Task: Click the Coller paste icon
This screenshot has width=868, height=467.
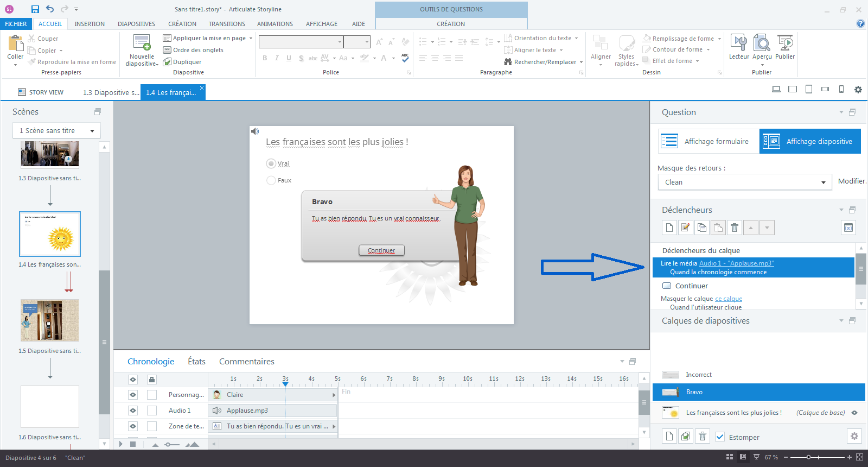Action: click(x=15, y=43)
